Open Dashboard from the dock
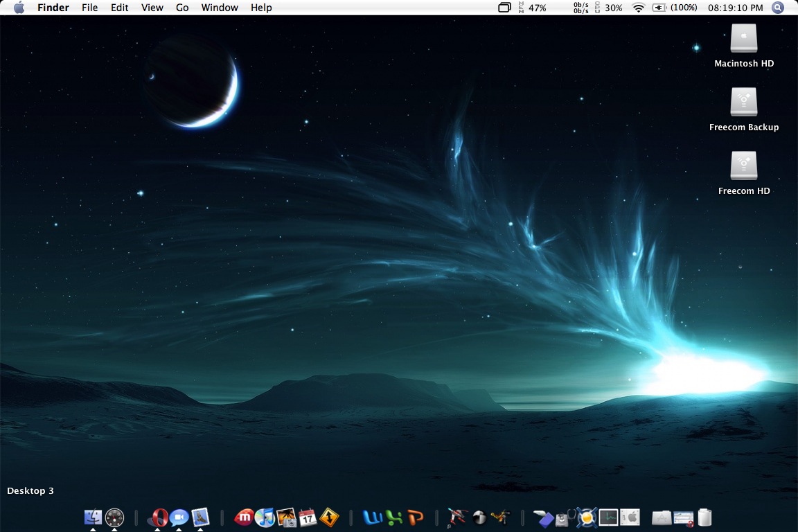Image resolution: width=798 pixels, height=532 pixels. [x=114, y=517]
